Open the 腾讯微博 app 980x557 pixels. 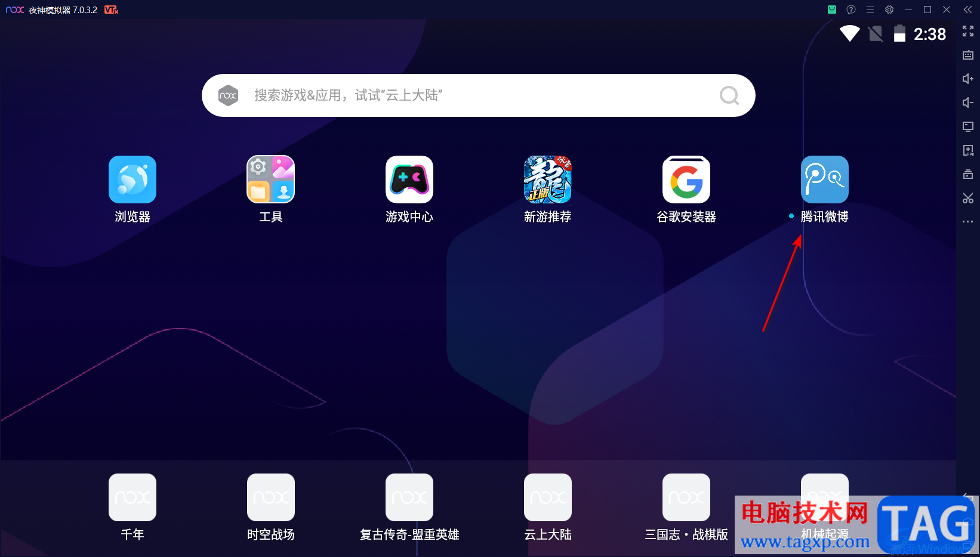point(825,180)
